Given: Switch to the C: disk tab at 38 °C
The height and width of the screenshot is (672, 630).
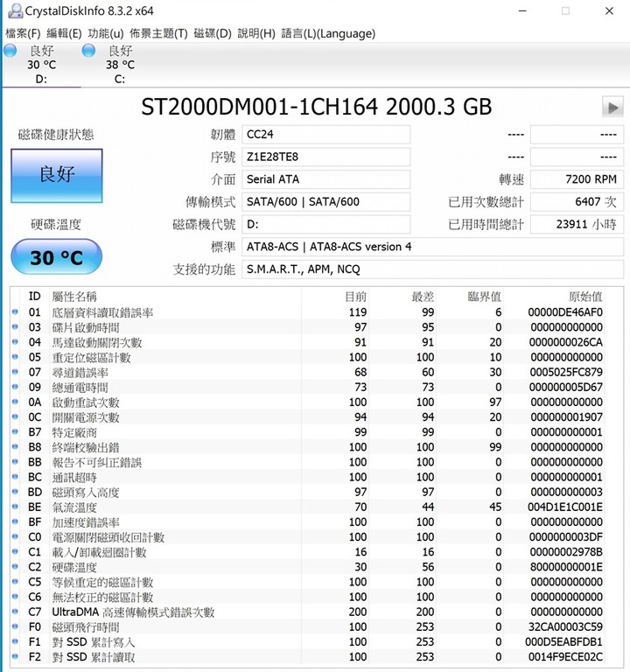Looking at the screenshot, I should [120, 64].
